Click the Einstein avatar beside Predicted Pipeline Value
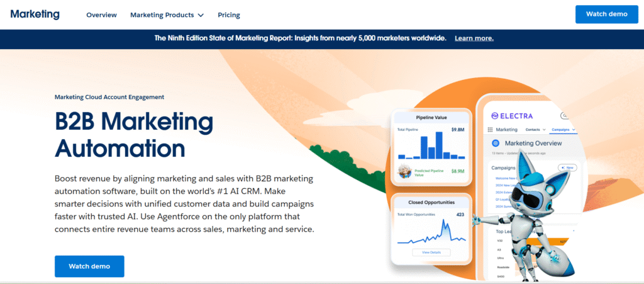 tap(403, 172)
